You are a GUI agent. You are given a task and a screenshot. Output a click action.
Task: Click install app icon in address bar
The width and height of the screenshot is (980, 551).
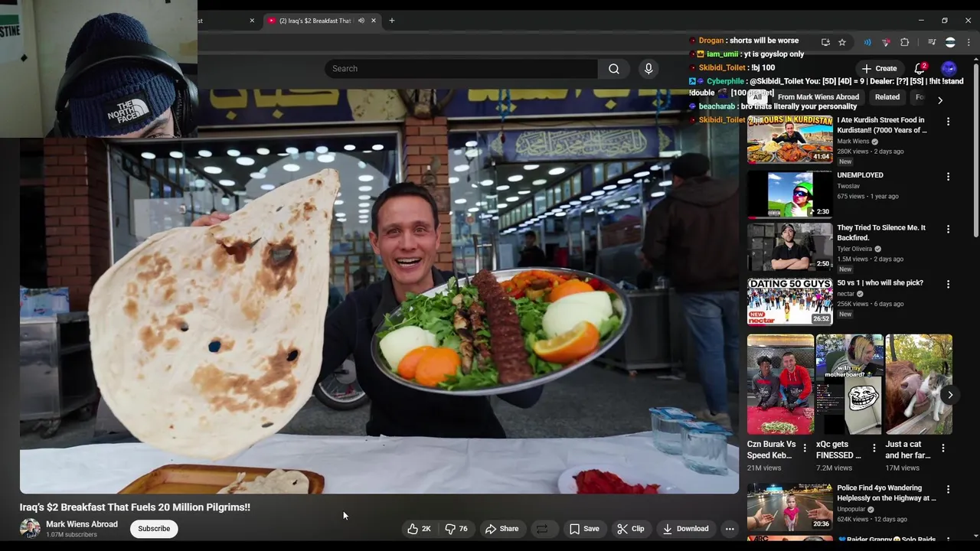[825, 42]
